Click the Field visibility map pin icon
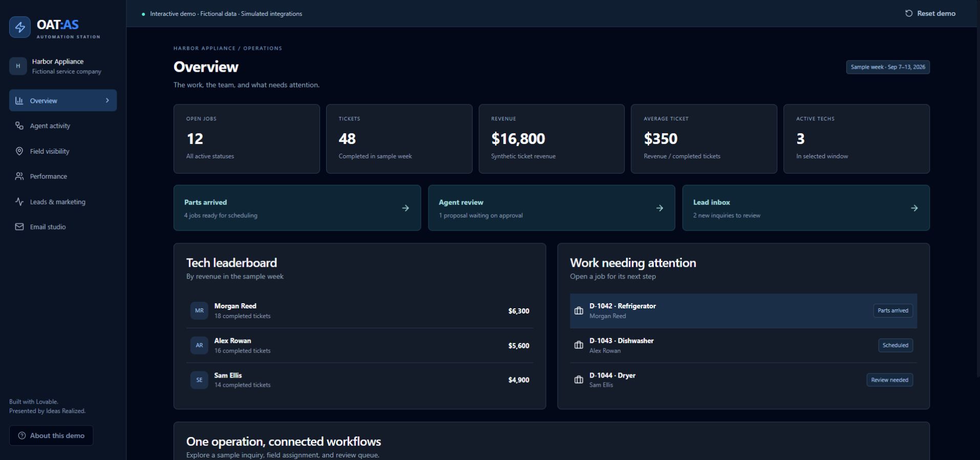This screenshot has width=980, height=460. pos(19,151)
